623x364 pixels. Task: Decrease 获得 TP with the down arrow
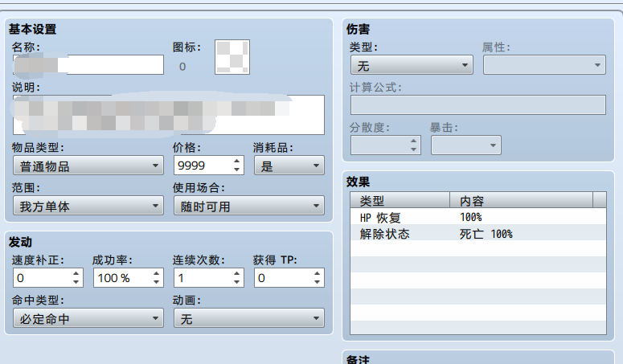[317, 282]
